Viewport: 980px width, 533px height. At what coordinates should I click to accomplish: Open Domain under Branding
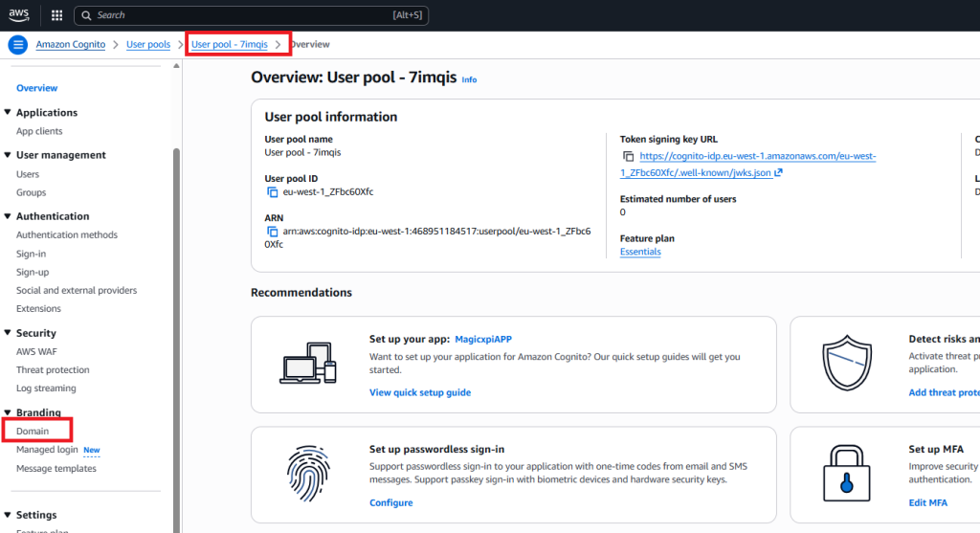tap(33, 432)
